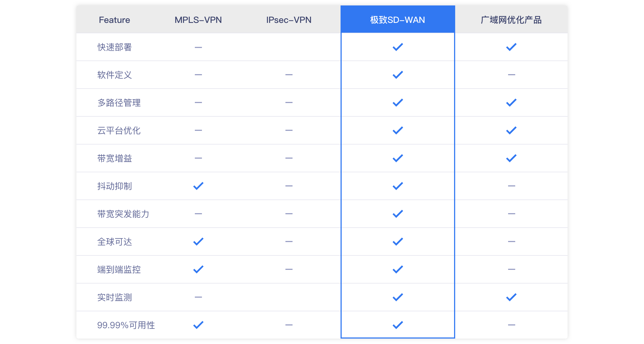Click the Feature header label
Image resolution: width=644 pixels, height=344 pixels.
click(114, 20)
